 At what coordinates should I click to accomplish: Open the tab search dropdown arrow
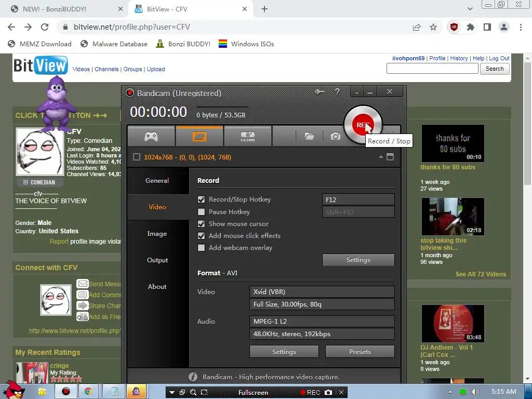coord(470,9)
